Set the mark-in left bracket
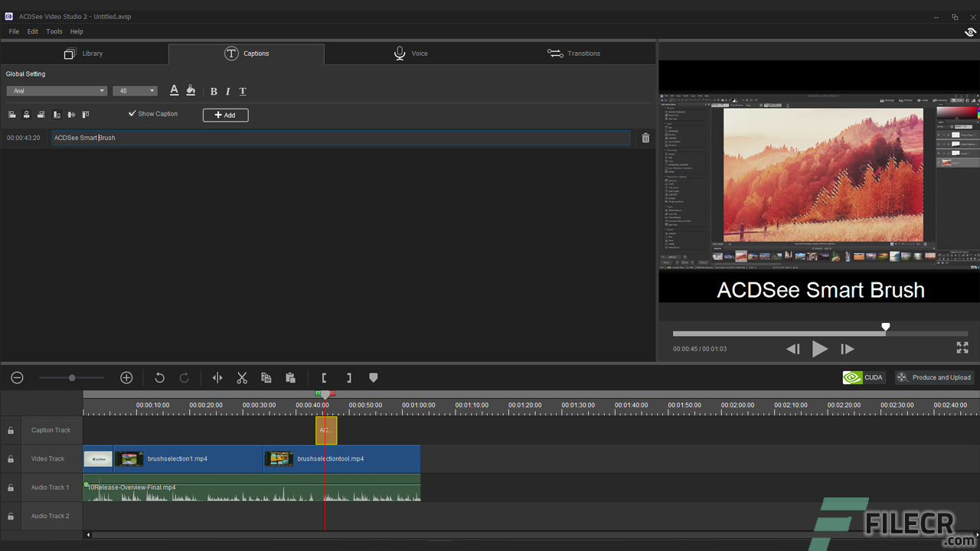980x551 pixels. 324,377
